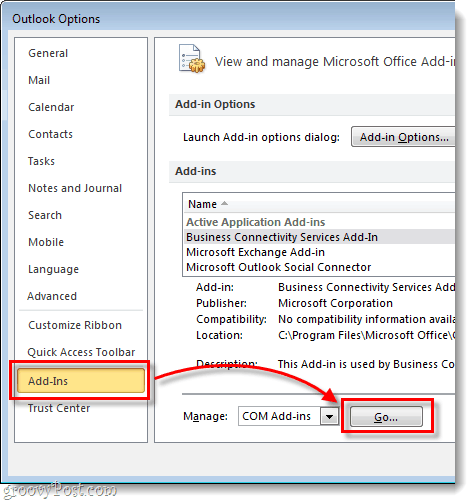Select Microsoft Outlook Social Connector entry
This screenshot has height=504, width=475.
278,267
